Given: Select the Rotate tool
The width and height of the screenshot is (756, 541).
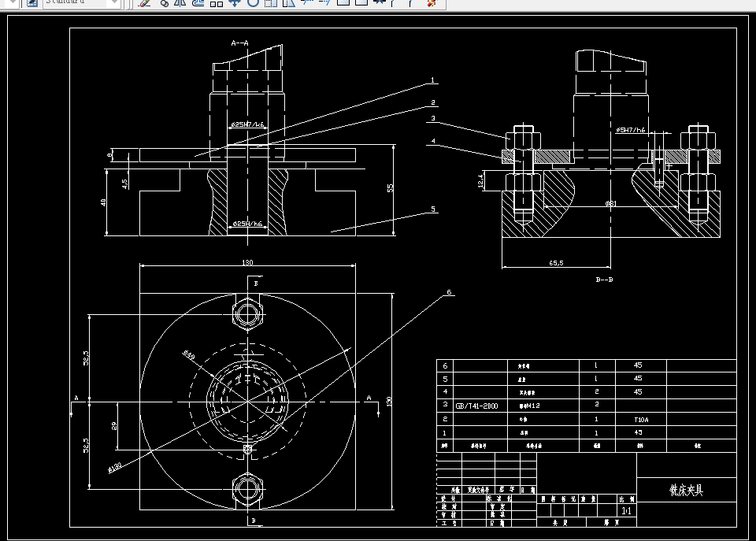Looking at the screenshot, I should [253, 3].
